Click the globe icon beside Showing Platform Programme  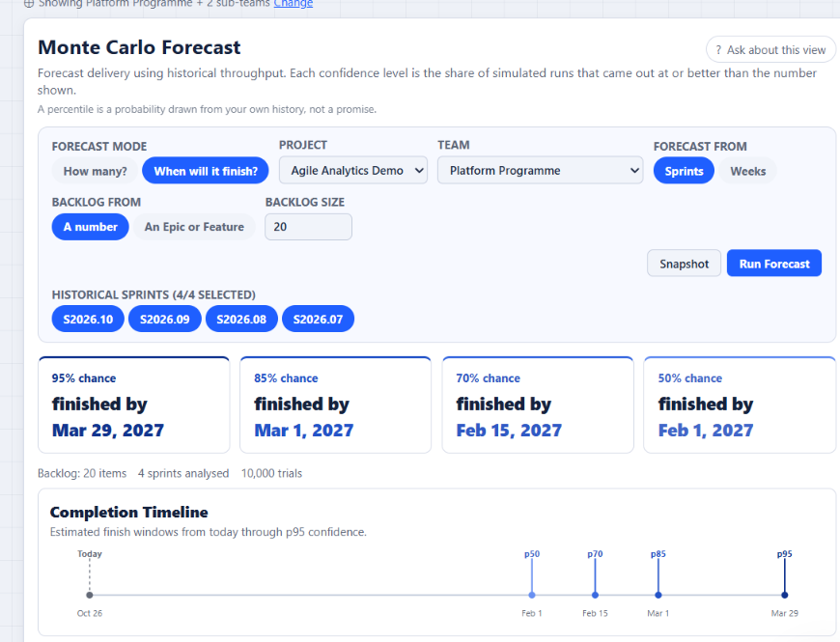29,3
